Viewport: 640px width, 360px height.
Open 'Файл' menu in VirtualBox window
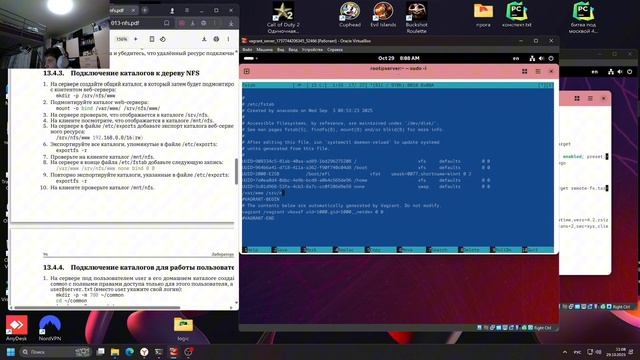pos(247,50)
